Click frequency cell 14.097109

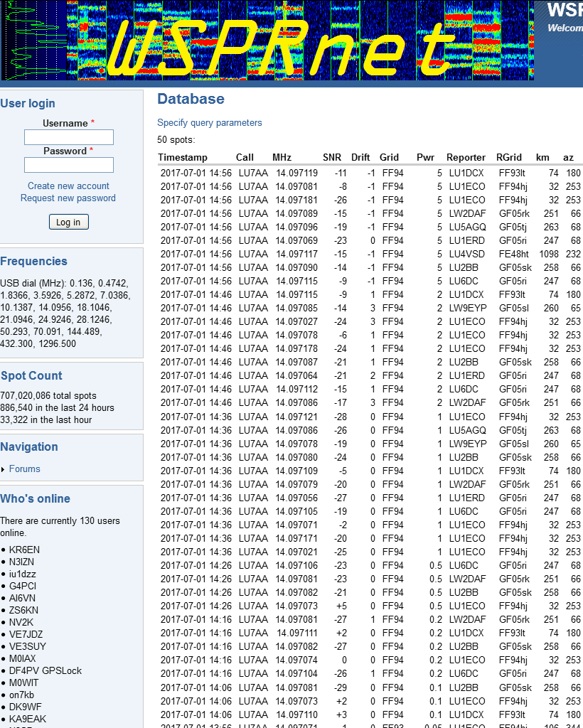click(x=297, y=471)
